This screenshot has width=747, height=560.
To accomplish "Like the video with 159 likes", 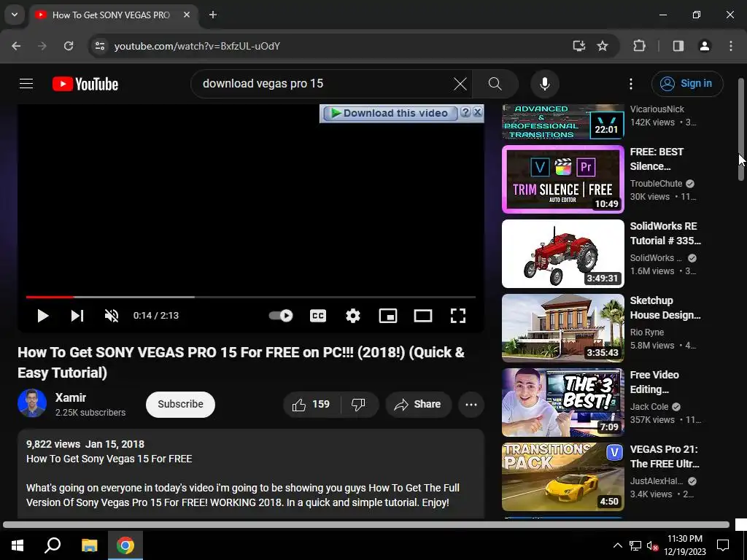I will (x=312, y=404).
